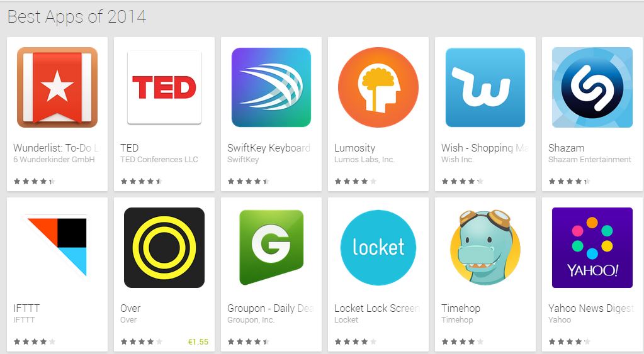The width and height of the screenshot is (644, 354).
Task: Open the Yahoo News Digest icon
Action: tap(592, 247)
